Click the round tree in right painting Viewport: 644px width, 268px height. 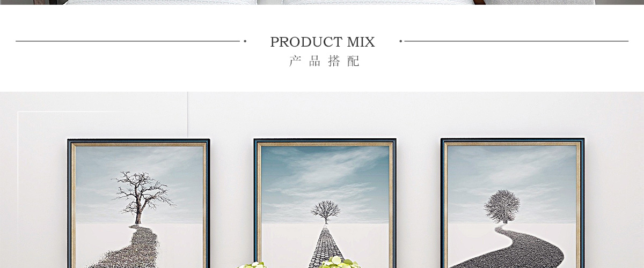point(502,206)
